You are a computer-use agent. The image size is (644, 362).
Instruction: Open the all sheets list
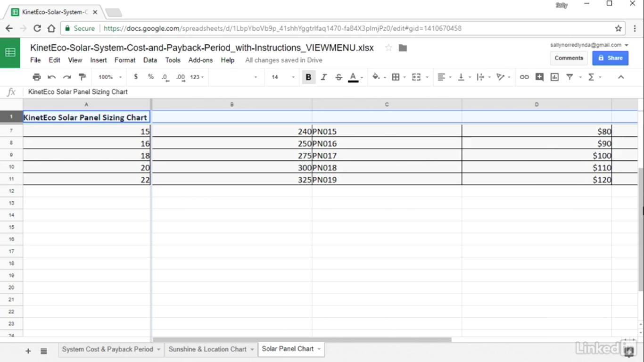pyautogui.click(x=44, y=351)
